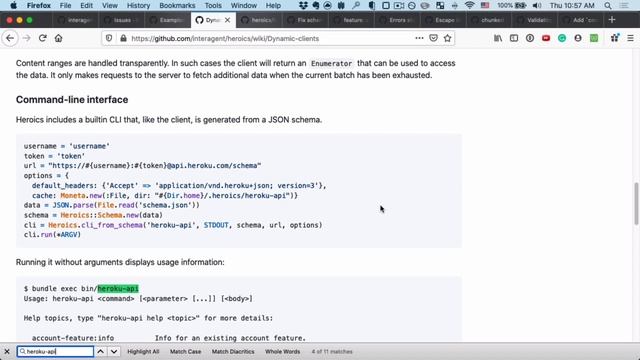Screen dimensions: 640x360
Task: Switch to the 'Validati' tab
Action: pyautogui.click(x=536, y=20)
